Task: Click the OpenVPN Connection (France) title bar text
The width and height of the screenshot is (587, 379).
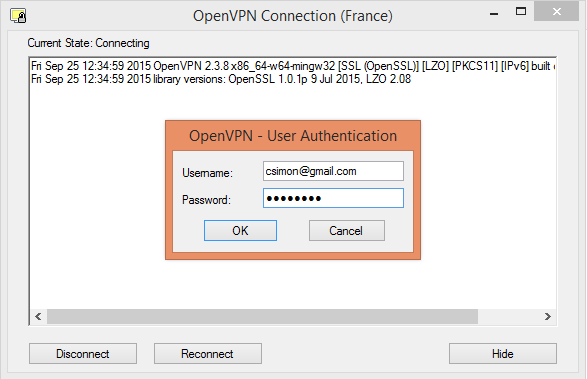Action: [293, 16]
